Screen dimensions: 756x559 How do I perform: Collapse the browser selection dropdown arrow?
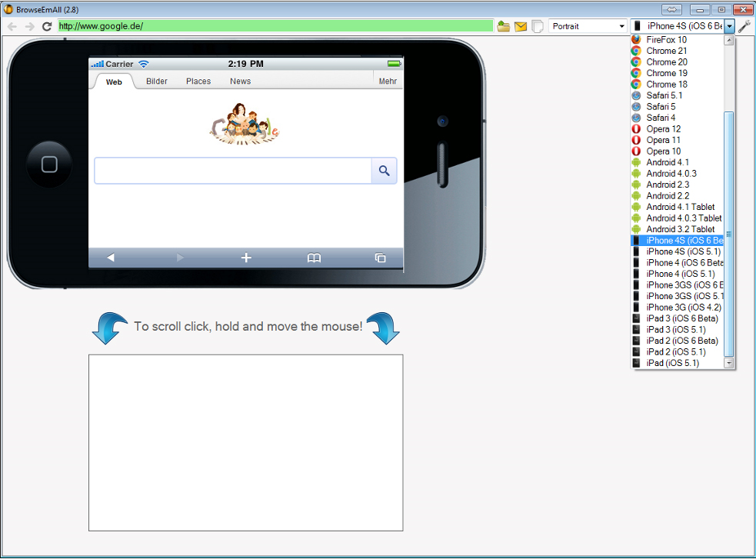tap(729, 26)
